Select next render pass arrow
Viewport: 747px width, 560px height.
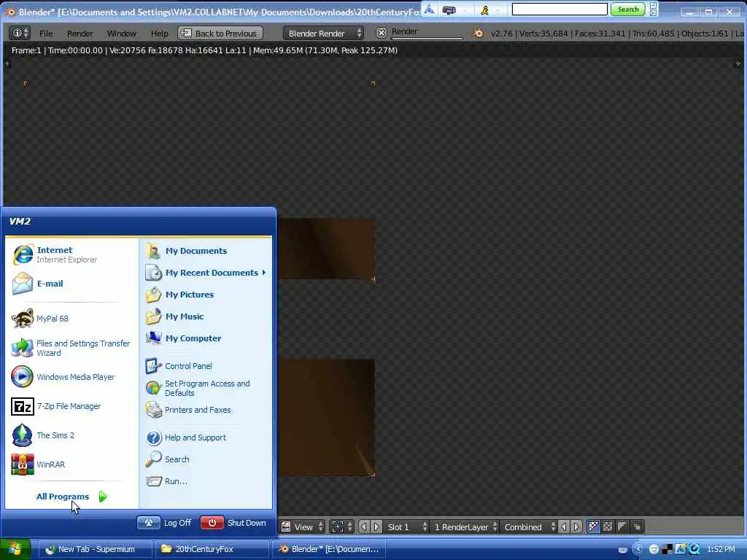(576, 526)
